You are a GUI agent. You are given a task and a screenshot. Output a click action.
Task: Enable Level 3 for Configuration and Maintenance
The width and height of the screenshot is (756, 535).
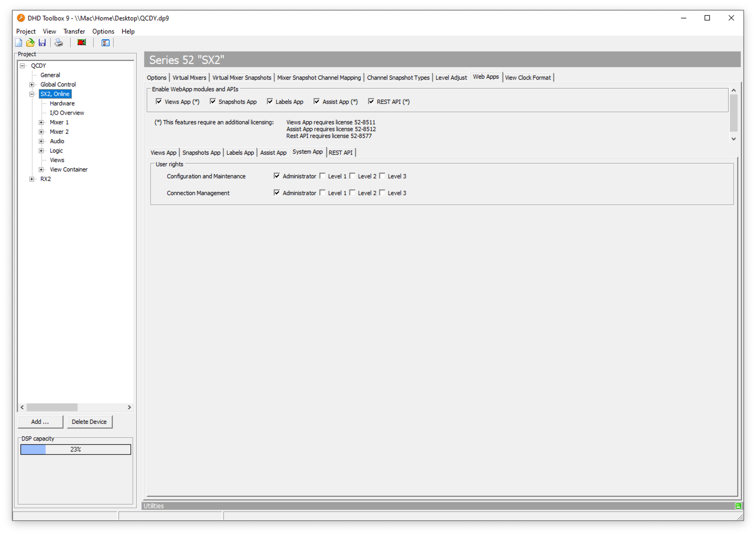click(x=382, y=176)
